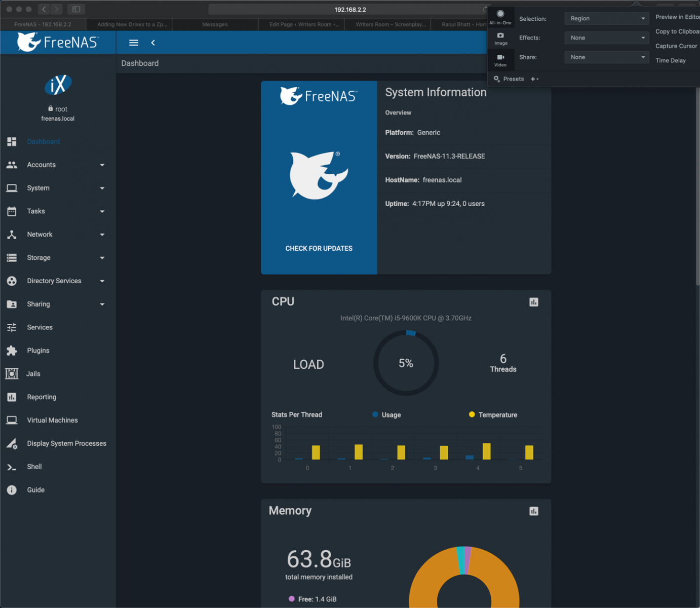Click the Jails icon
The image size is (700, 608).
12,374
